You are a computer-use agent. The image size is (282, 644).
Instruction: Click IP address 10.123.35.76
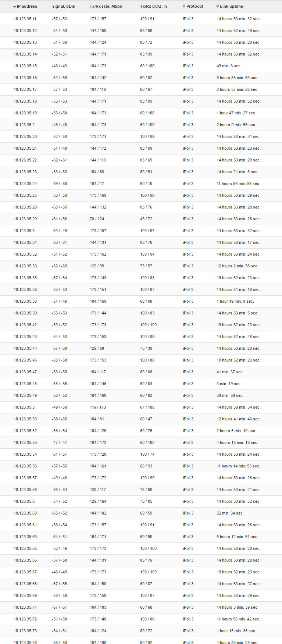pos(25,643)
